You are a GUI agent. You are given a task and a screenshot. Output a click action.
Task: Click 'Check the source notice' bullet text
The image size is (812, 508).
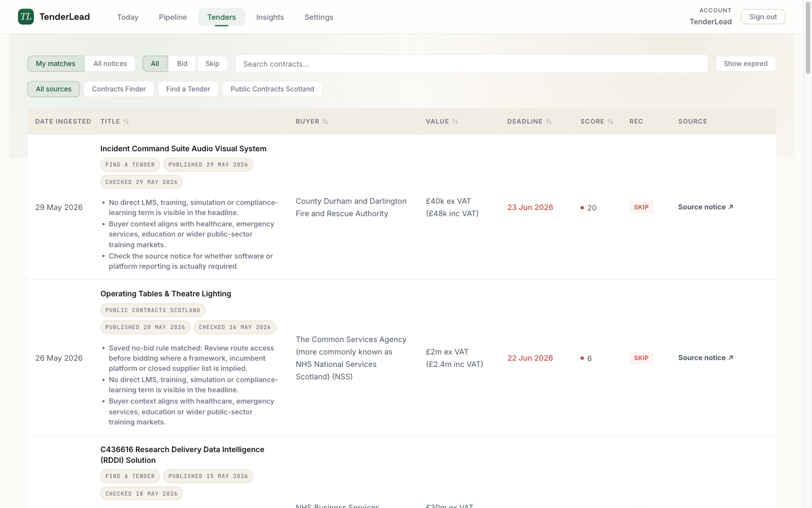click(191, 261)
